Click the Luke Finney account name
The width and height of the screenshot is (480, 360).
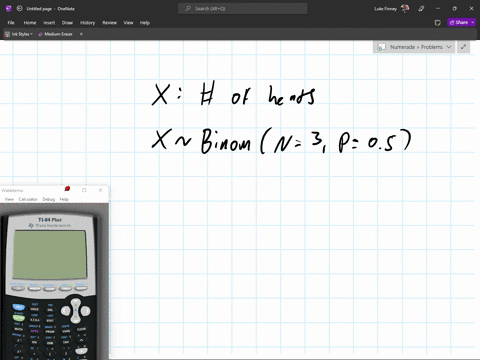(x=385, y=9)
